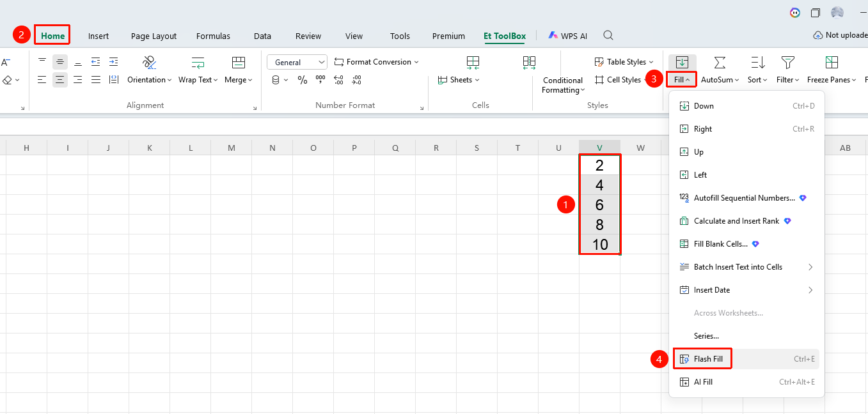Open the Orientation dropdown
Screen dimensions: 868x414
[x=150, y=80]
